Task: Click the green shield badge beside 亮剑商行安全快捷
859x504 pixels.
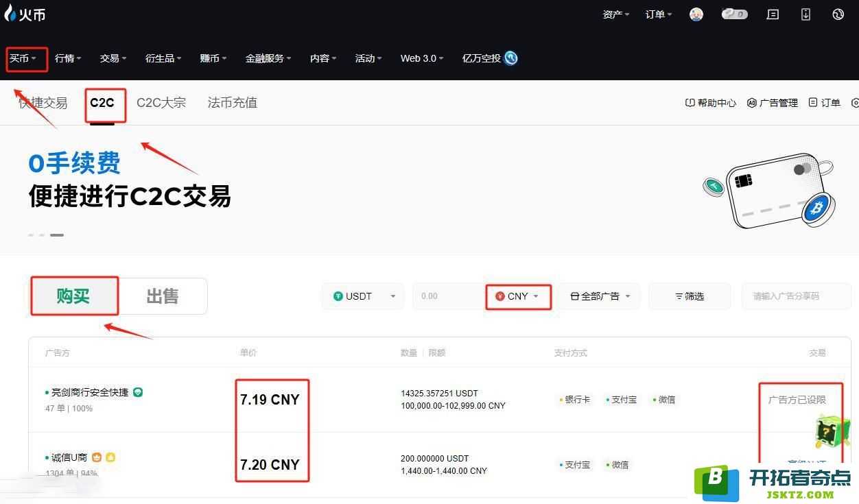Action: pos(138,392)
